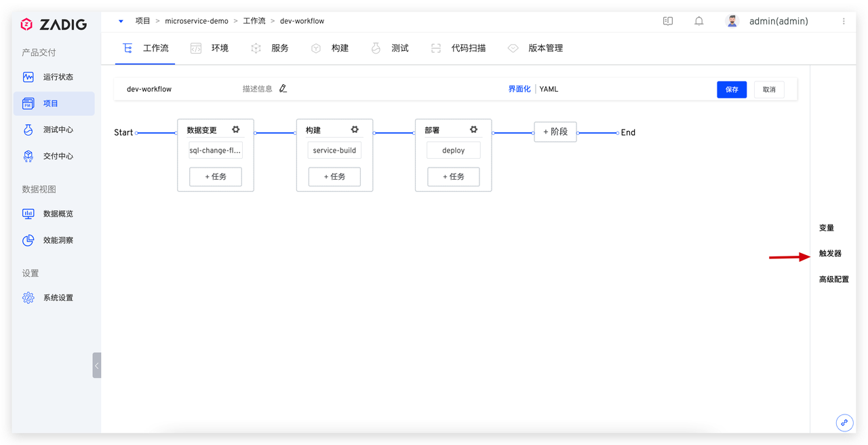Open the 高级配置 side panel
Image resolution: width=868 pixels, height=445 pixels.
[834, 279]
